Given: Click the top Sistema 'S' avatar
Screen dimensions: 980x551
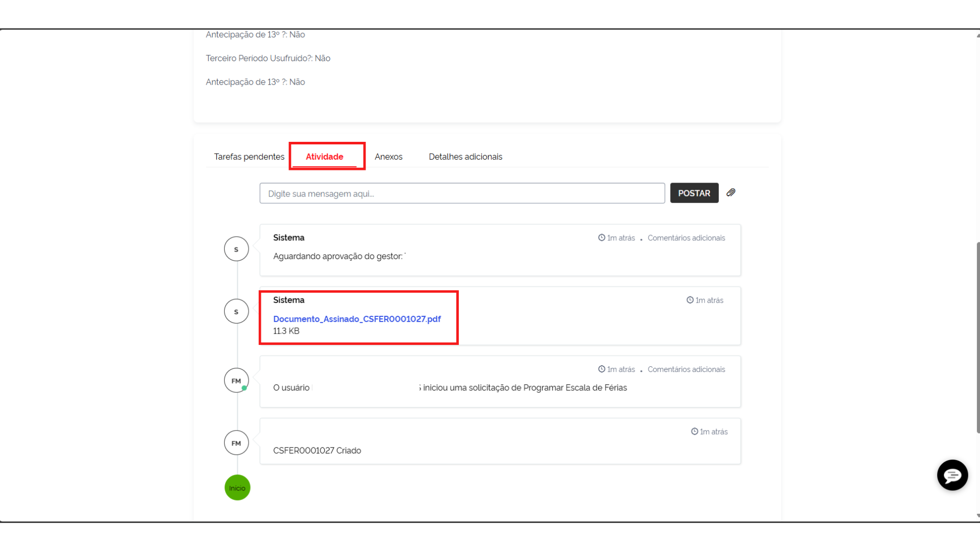Looking at the screenshot, I should [x=236, y=249].
